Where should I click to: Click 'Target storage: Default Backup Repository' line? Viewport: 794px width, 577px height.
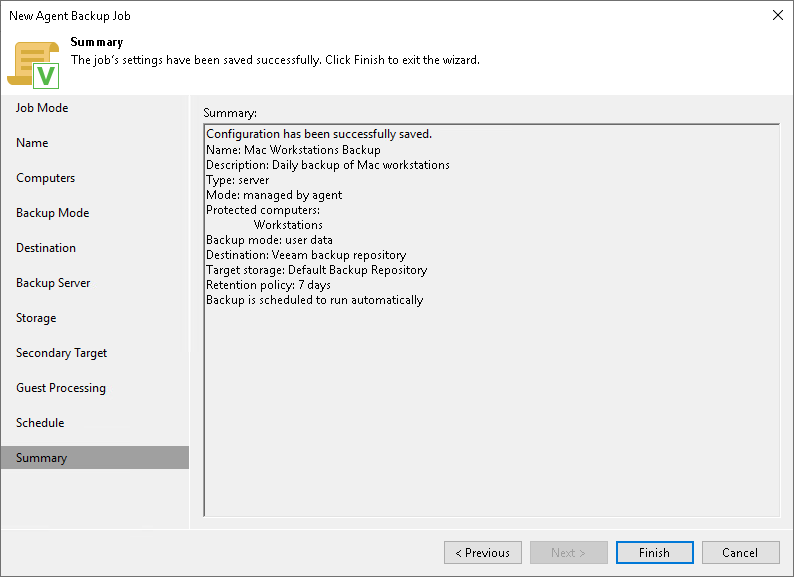point(316,270)
